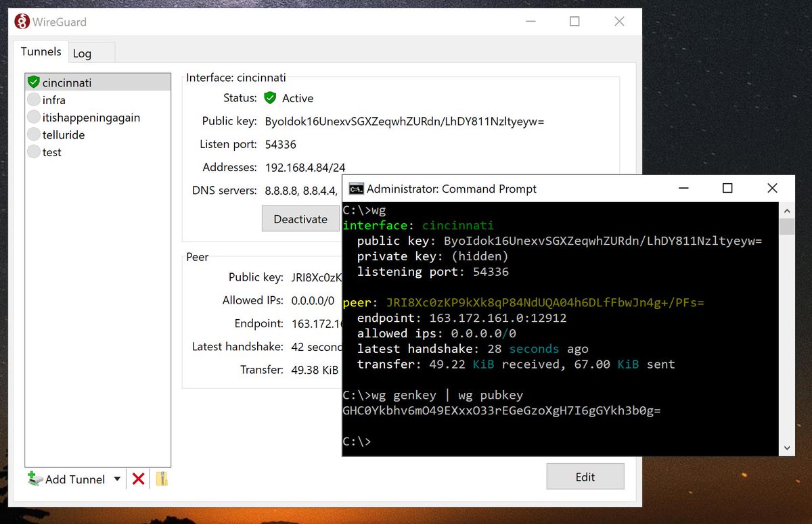Open the Tunnels tab
Image resolution: width=812 pixels, height=524 pixels.
point(41,51)
